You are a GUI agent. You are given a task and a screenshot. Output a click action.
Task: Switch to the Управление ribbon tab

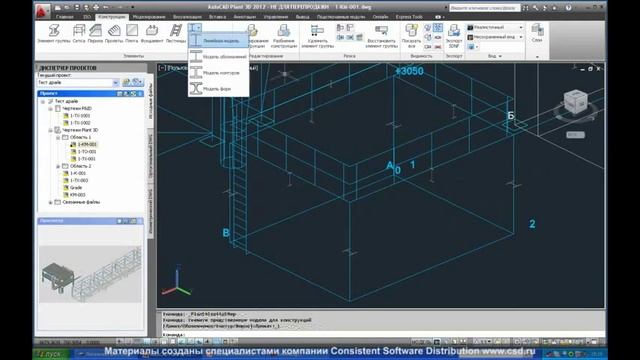(276, 17)
